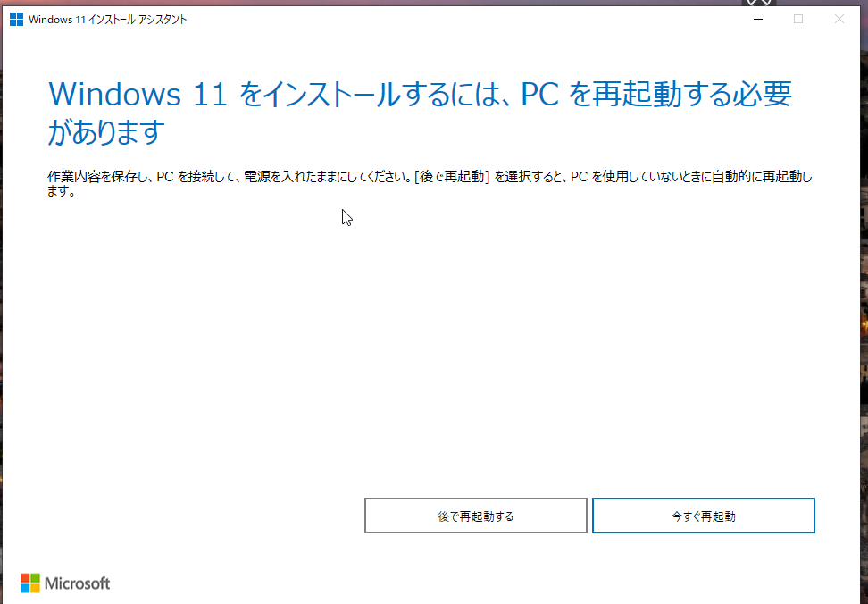Minimize the Windows 11 インストール アシスタント window

pyautogui.click(x=758, y=20)
